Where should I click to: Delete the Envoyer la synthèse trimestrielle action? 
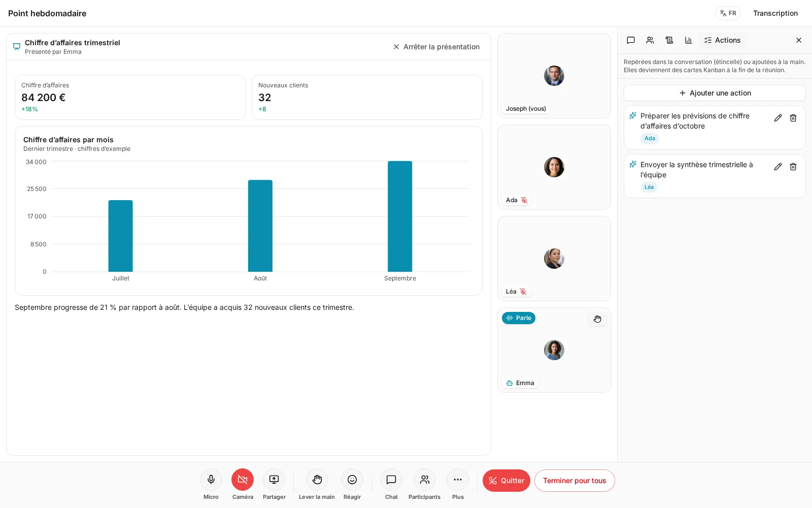click(x=793, y=167)
